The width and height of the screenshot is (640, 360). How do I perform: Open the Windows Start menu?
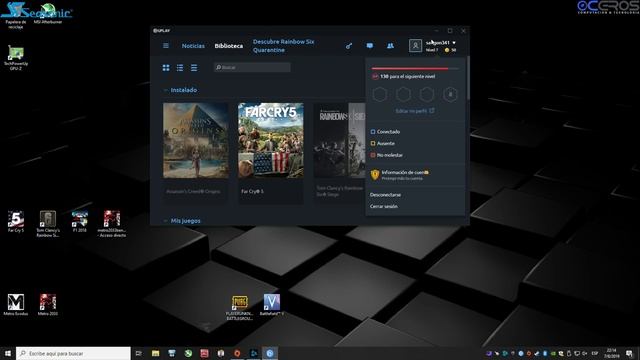click(8, 353)
